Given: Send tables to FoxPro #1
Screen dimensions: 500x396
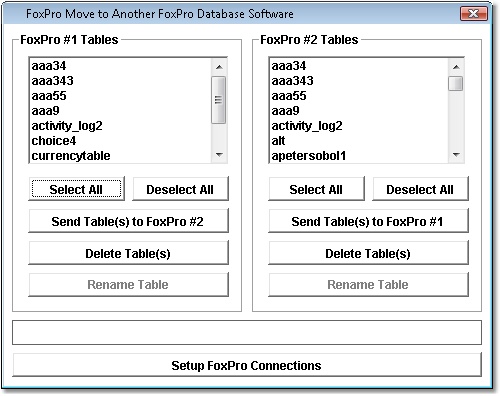Looking at the screenshot, I should [x=368, y=221].
